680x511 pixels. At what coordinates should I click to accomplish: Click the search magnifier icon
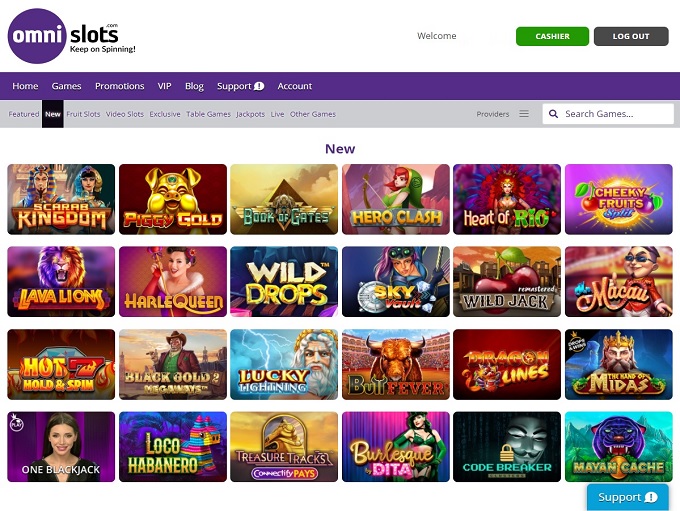pos(553,114)
